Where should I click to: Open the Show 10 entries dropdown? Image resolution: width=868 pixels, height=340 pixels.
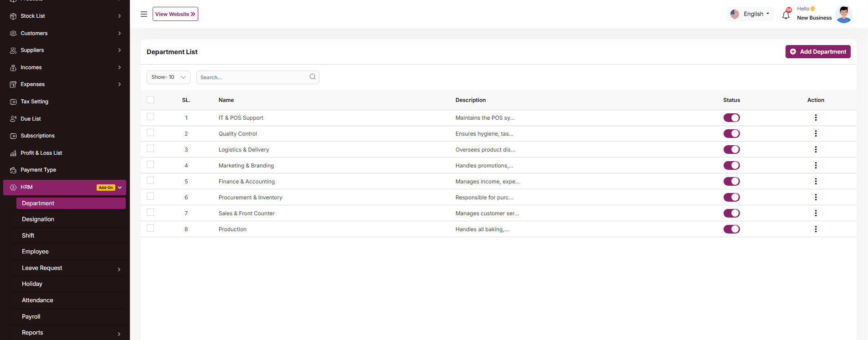pos(168,77)
